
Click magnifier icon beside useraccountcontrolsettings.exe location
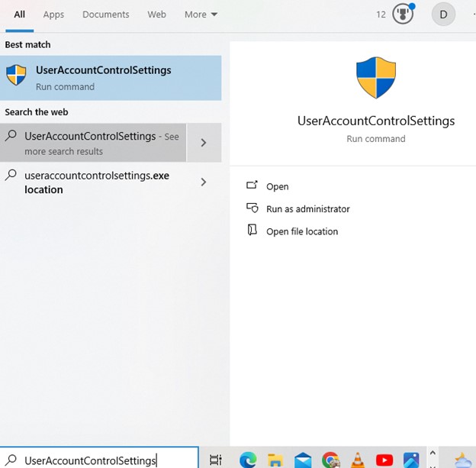pyautogui.click(x=11, y=176)
